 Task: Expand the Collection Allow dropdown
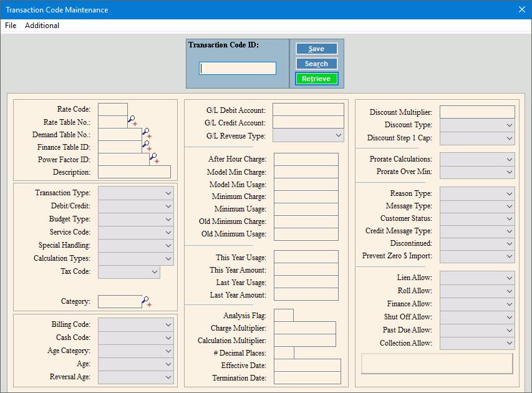(477, 343)
